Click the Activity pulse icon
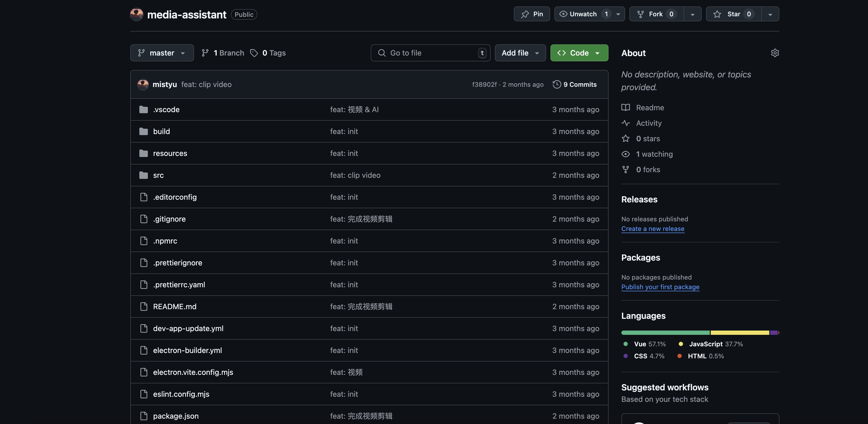The width and height of the screenshot is (868, 424). coord(625,123)
